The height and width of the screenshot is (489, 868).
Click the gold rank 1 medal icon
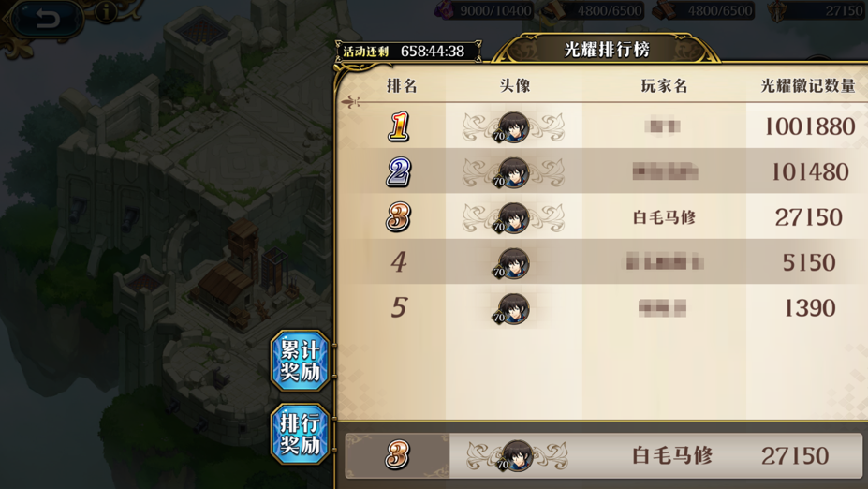pos(399,126)
